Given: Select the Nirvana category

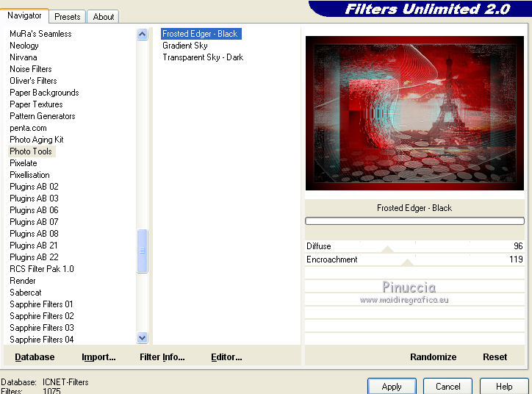Looking at the screenshot, I should pyautogui.click(x=24, y=57).
